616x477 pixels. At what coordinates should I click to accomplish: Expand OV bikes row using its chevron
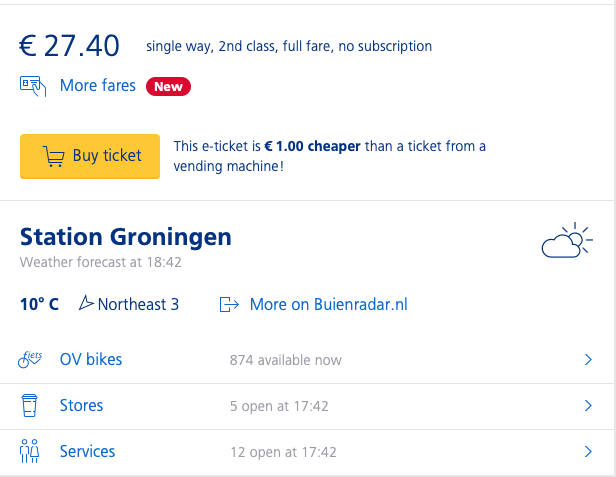pos(588,360)
